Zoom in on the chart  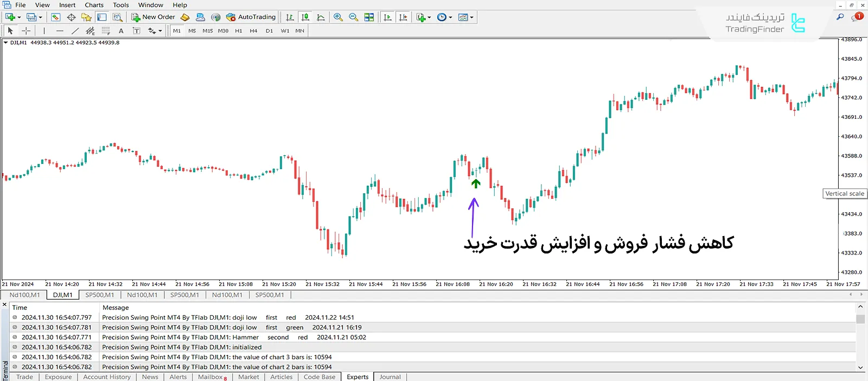tap(338, 17)
